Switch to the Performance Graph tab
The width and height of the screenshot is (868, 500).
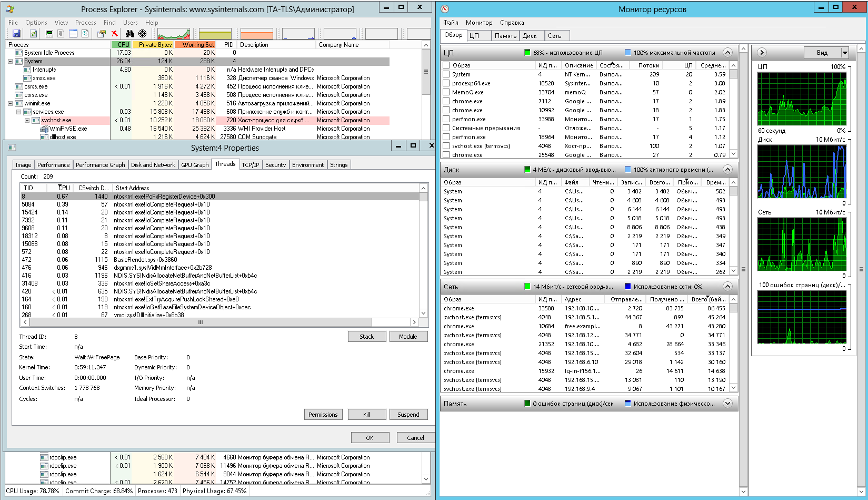click(x=101, y=165)
